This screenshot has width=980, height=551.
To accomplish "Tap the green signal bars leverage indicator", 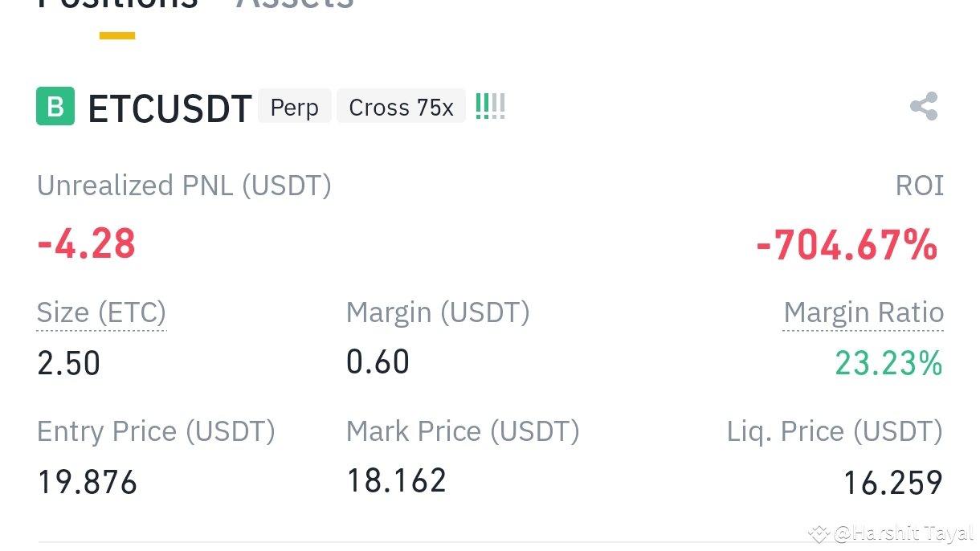I will [x=490, y=104].
